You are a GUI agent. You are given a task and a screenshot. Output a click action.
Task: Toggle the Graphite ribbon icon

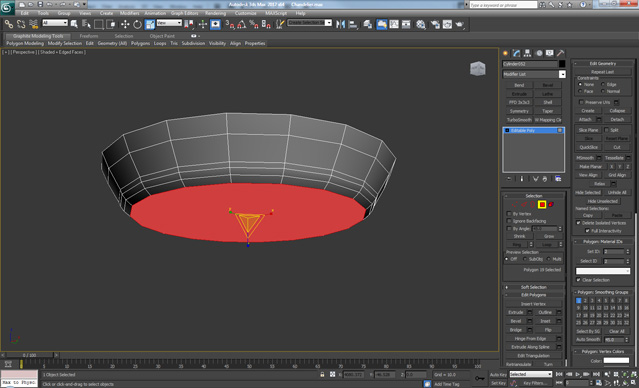pyautogui.click(x=382, y=24)
